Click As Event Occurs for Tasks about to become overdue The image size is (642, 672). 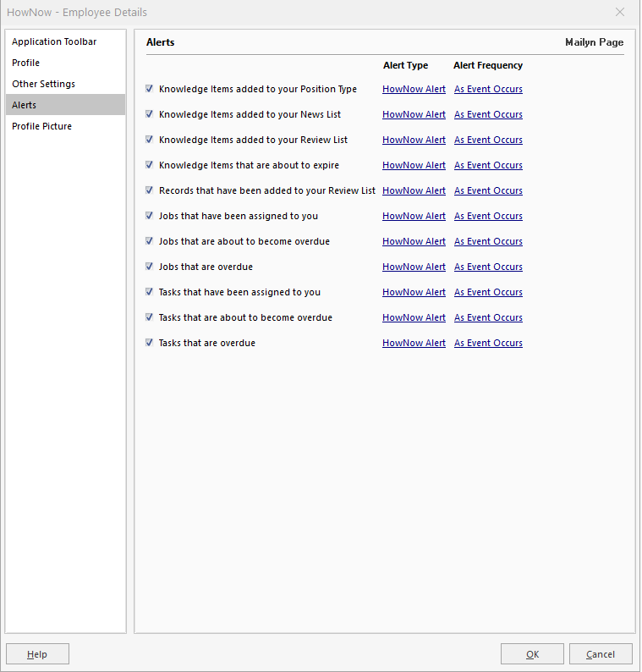pyautogui.click(x=488, y=317)
